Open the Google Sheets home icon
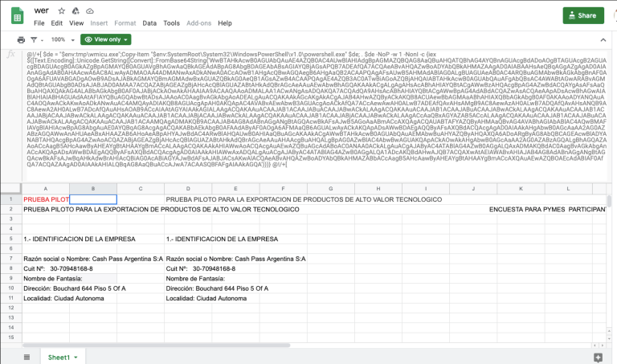This screenshot has height=364, width=617. tap(17, 16)
